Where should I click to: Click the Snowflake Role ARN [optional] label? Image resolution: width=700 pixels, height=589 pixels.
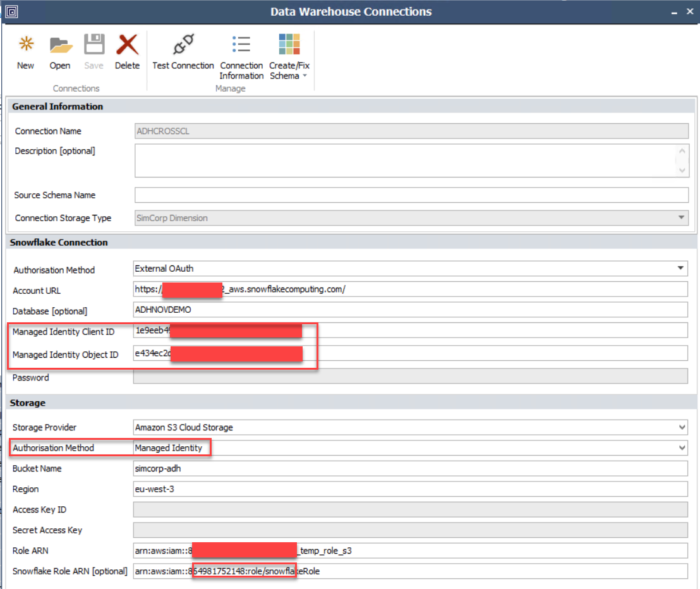70,571
